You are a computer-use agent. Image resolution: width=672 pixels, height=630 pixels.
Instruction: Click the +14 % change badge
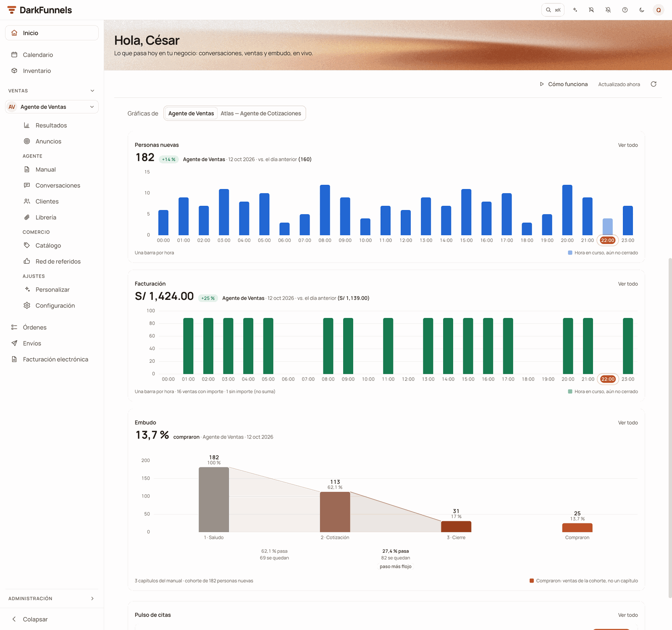(x=169, y=160)
